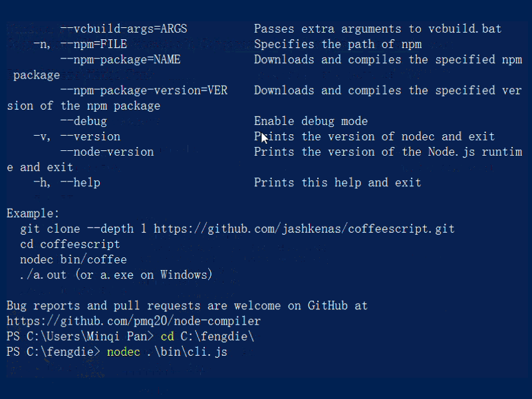Click the --node-version option text
This screenshot has height=399, width=532.
click(x=107, y=152)
